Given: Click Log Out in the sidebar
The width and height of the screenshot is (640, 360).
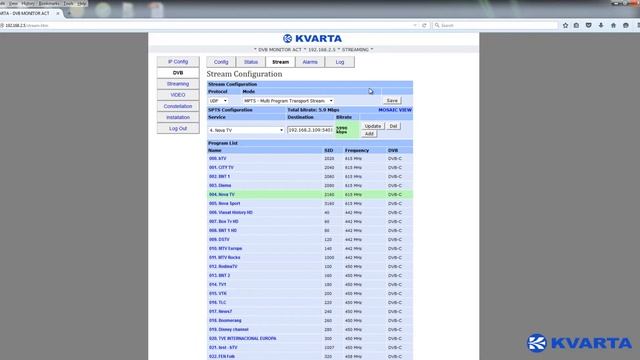Looking at the screenshot, I should coord(178,128).
